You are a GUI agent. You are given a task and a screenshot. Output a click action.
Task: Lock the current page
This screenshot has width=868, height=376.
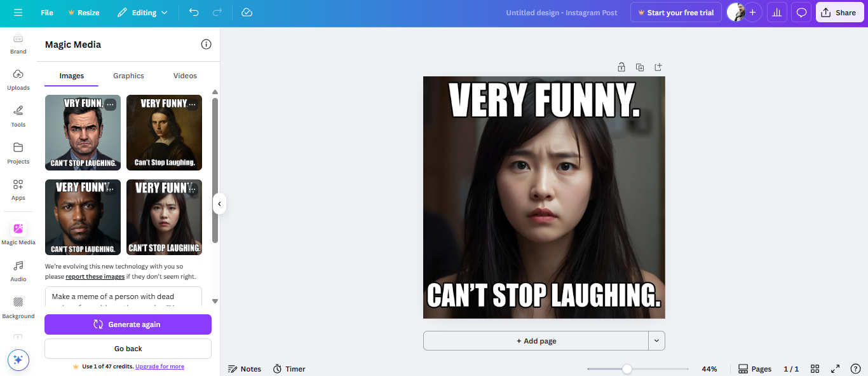[x=621, y=67]
